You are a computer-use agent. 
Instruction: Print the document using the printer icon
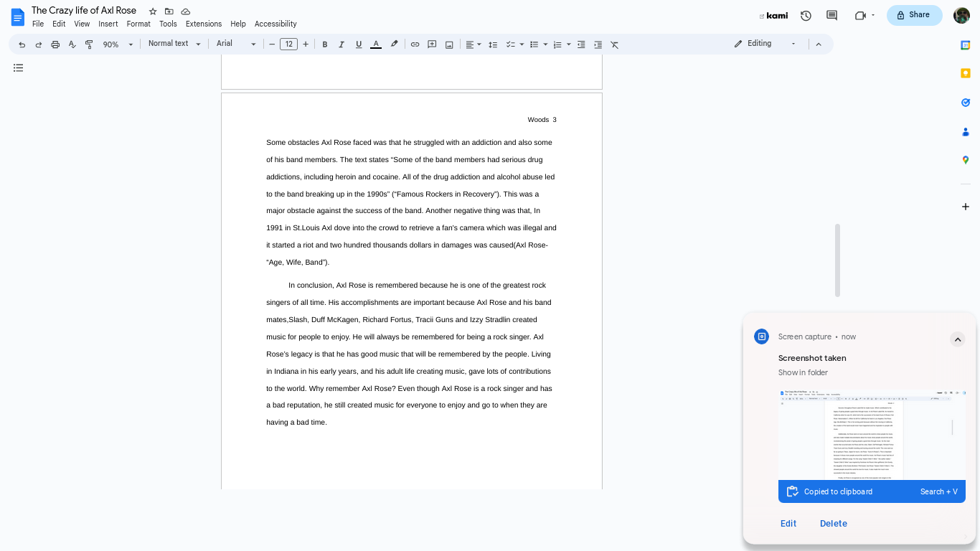[x=55, y=44]
